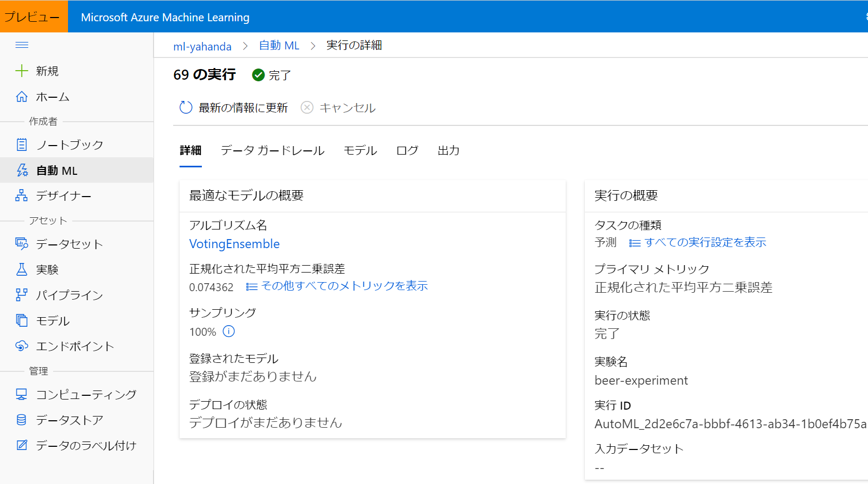This screenshot has height=484, width=868.
Task: Click the 最適なモデルの概要 card heading
Action: pyautogui.click(x=246, y=196)
